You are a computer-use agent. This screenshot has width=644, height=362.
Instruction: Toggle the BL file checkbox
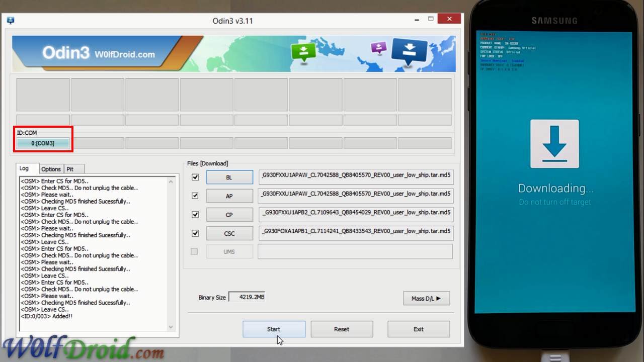[x=195, y=177]
